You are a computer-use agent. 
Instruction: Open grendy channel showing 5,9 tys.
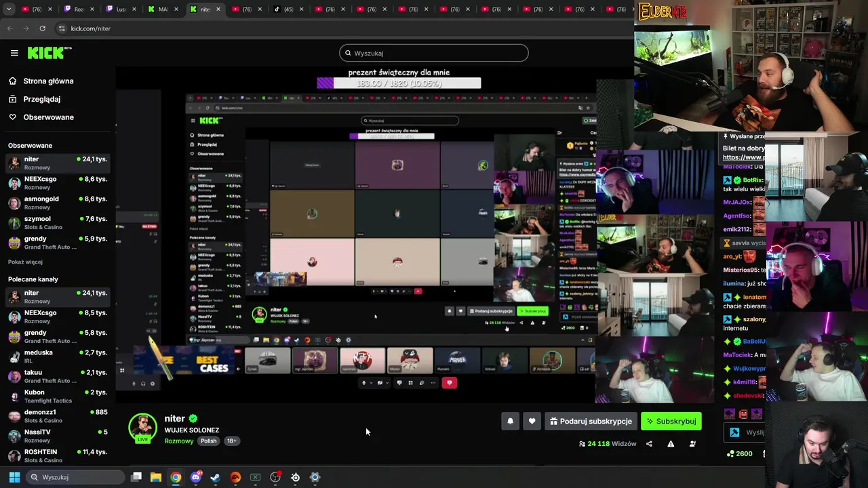(57, 243)
